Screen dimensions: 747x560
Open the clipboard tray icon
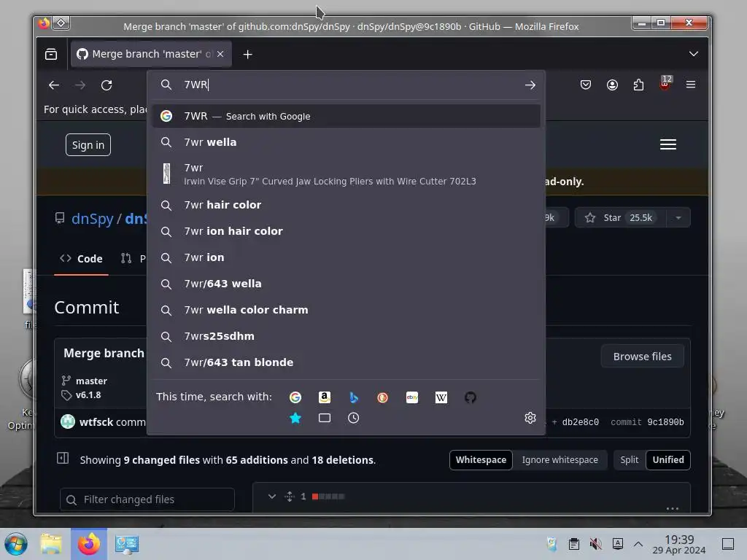[x=574, y=544]
